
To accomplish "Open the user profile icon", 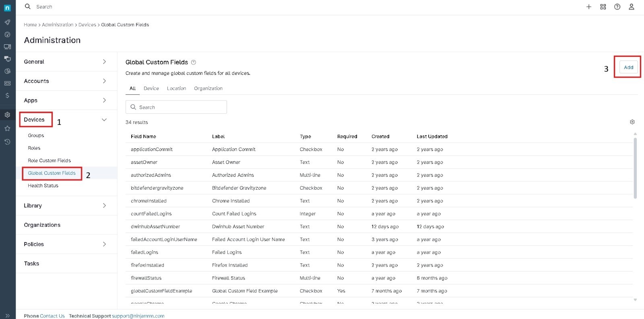I will pos(632,7).
